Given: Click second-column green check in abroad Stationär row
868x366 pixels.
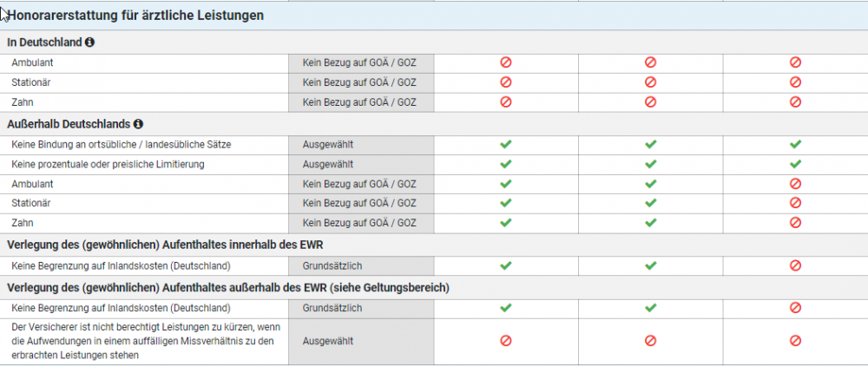Looking at the screenshot, I should [650, 203].
